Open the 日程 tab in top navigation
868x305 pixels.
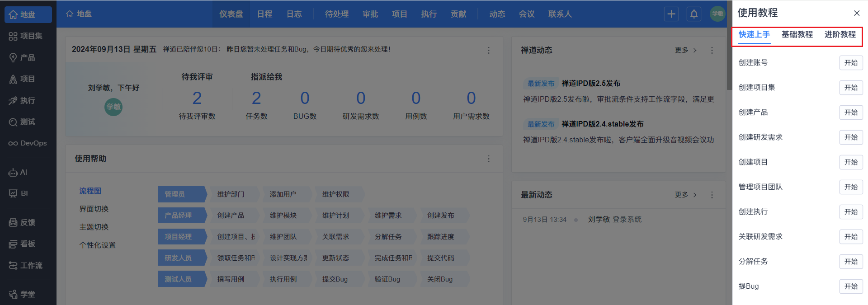click(x=264, y=14)
